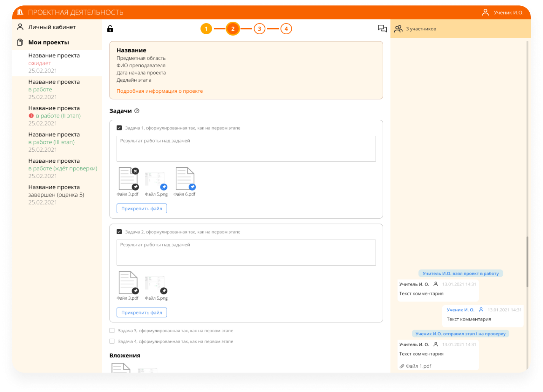Image resolution: width=543 pixels, height=392 pixels.
Task: Tick the Задача 4 checkbox
Action: pos(112,341)
